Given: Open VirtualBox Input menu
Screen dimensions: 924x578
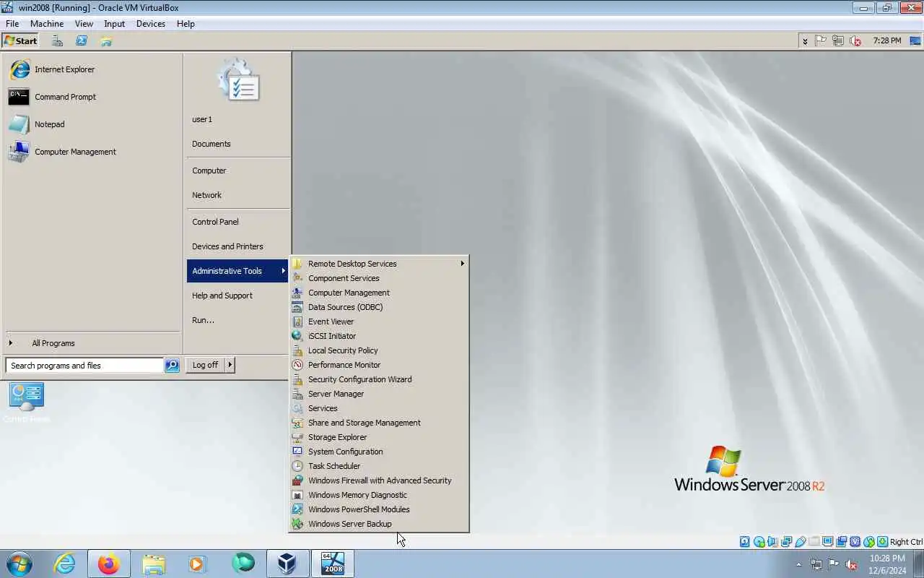Looking at the screenshot, I should tap(114, 24).
